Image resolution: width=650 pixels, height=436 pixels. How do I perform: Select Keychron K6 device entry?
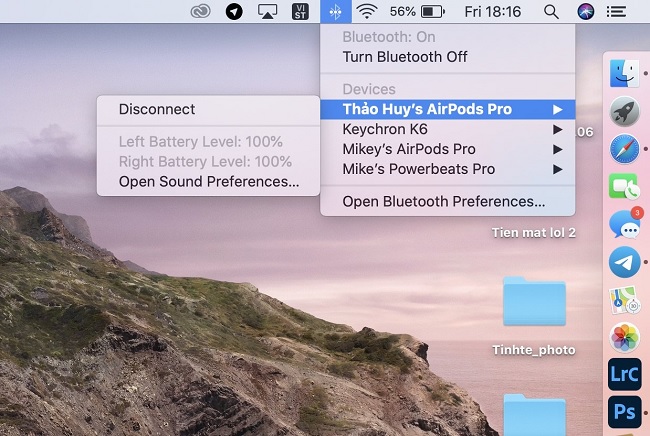point(447,129)
